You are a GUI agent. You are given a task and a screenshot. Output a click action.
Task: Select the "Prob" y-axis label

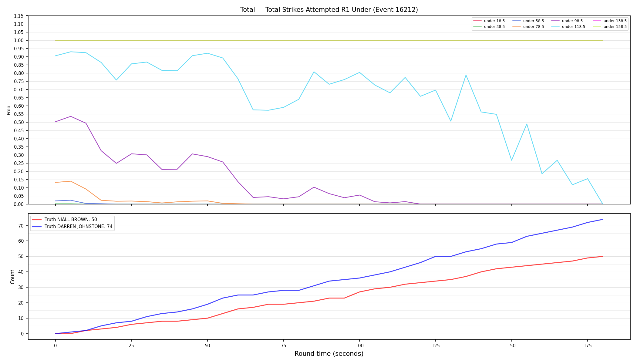tap(9, 110)
